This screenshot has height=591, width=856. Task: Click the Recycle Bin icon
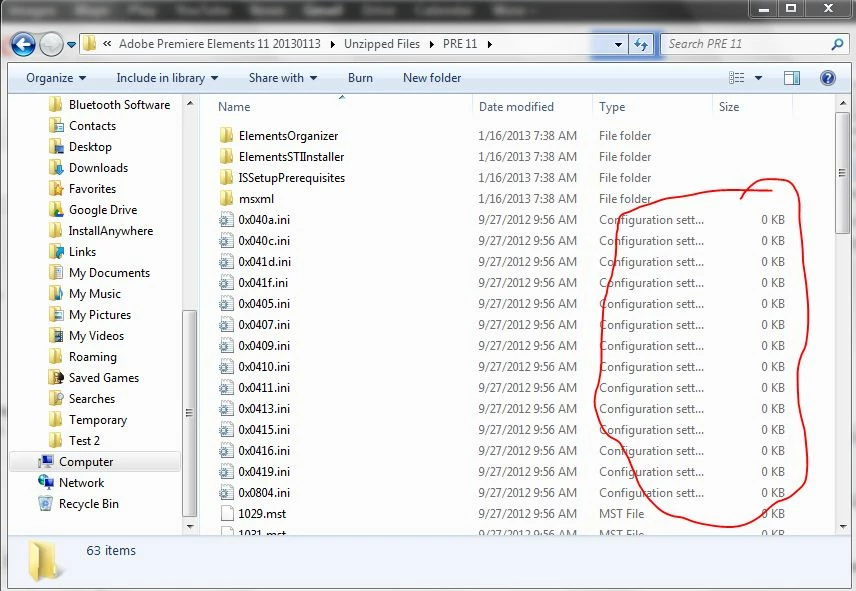tap(46, 504)
